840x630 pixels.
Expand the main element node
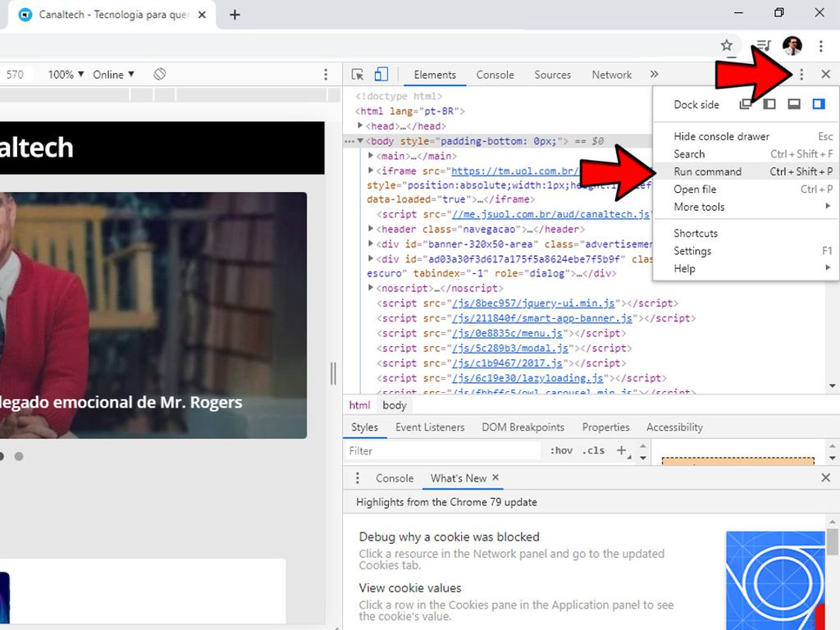pyautogui.click(x=371, y=155)
